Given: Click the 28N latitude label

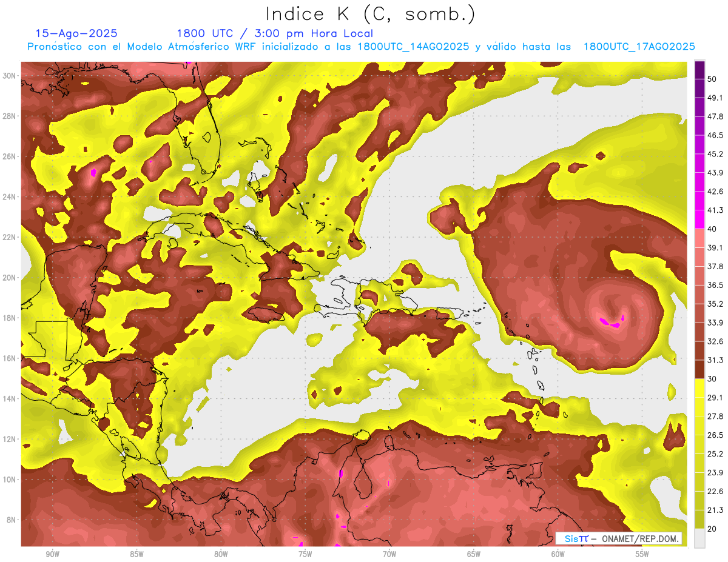Looking at the screenshot, I should click(x=10, y=116).
